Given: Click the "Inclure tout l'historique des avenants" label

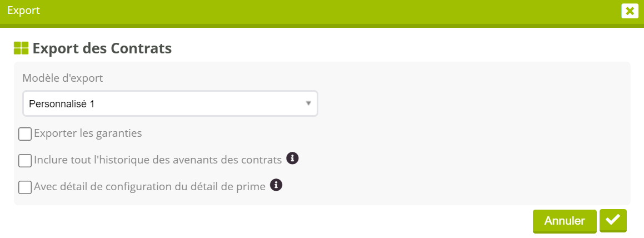Looking at the screenshot, I should [158, 160].
